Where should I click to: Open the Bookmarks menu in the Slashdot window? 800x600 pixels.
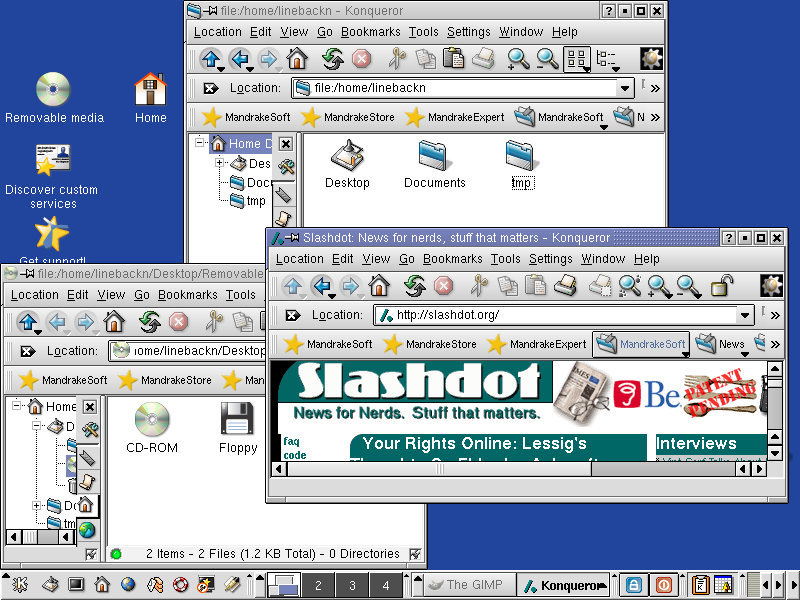[x=453, y=259]
